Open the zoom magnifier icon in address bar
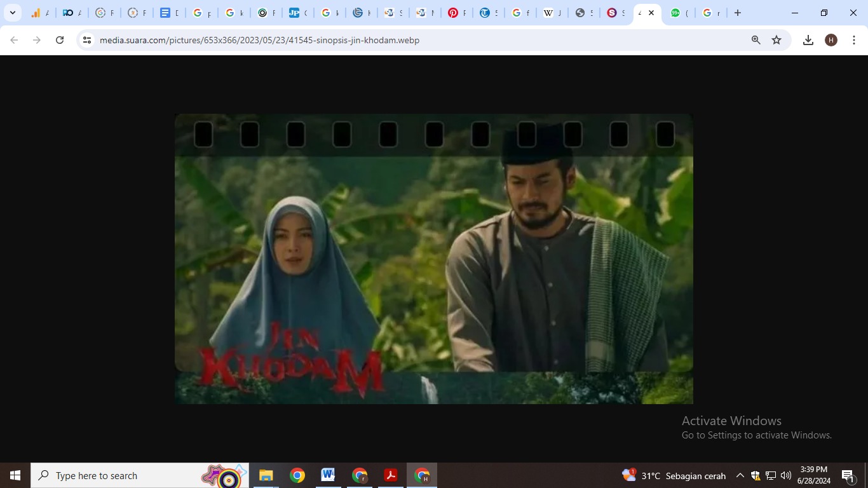 [x=756, y=40]
